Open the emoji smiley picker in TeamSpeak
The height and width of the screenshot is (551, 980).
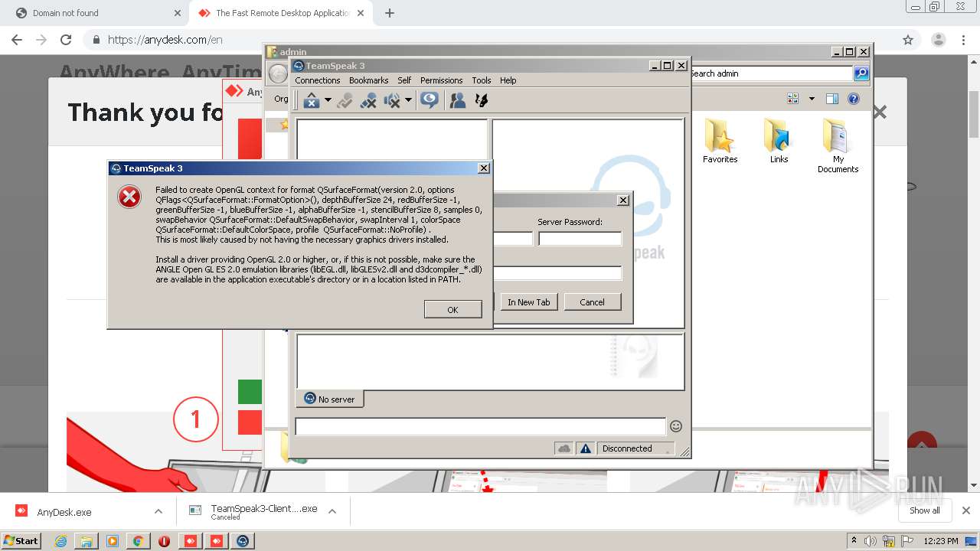pyautogui.click(x=676, y=426)
